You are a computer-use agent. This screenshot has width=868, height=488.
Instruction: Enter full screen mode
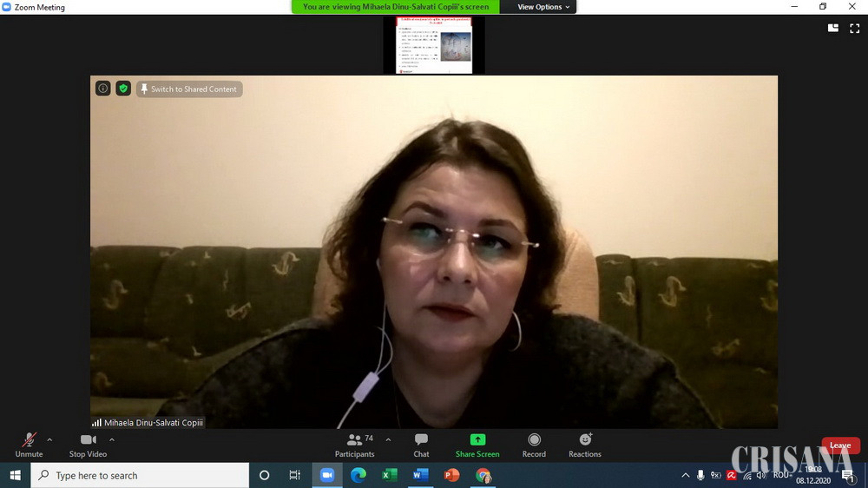(854, 28)
